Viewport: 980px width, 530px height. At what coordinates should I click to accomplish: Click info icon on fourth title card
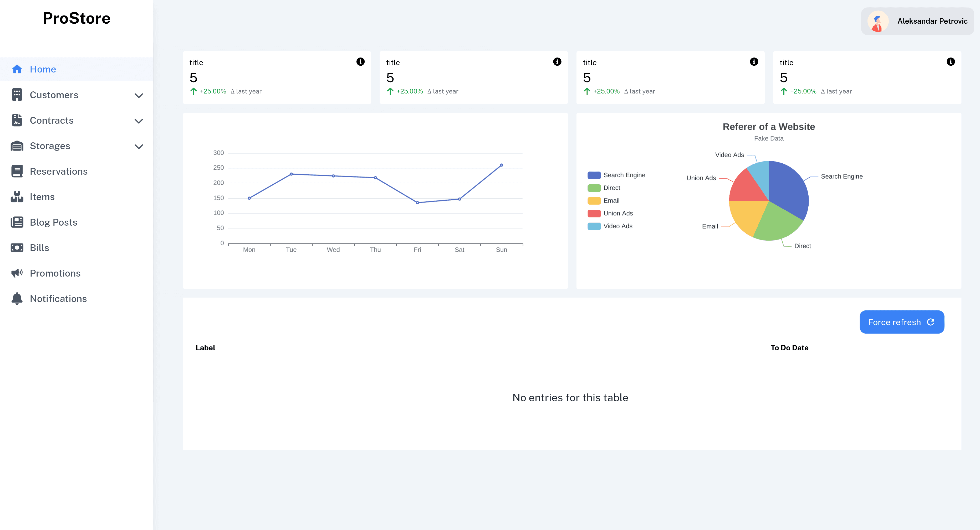coord(950,62)
